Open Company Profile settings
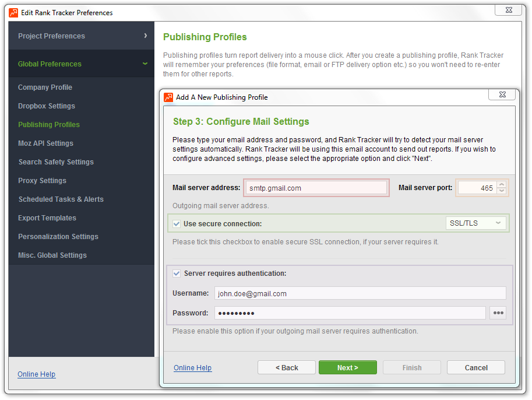This screenshot has width=532, height=400. [45, 87]
